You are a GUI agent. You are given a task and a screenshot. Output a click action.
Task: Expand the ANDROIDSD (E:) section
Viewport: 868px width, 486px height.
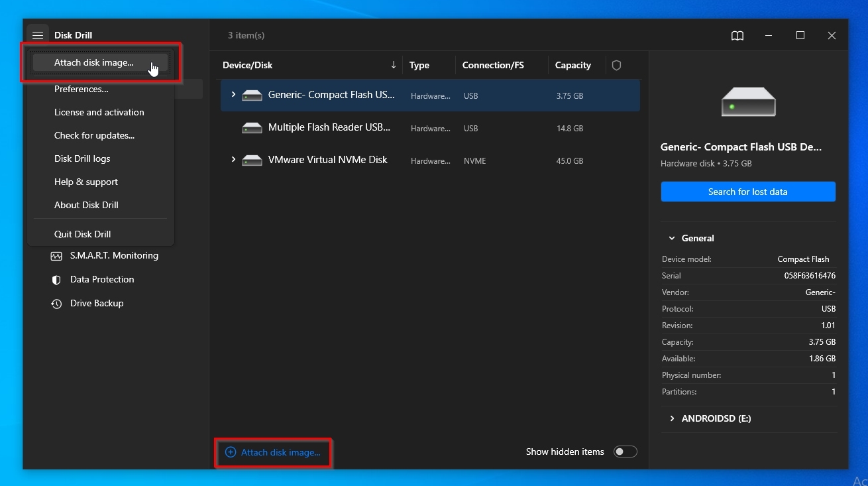[672, 418]
